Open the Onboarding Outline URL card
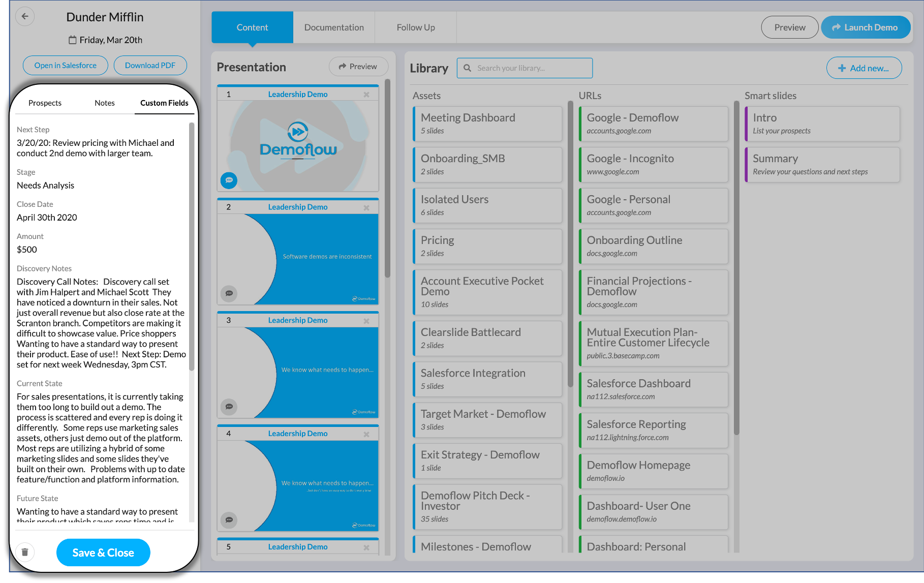This screenshot has width=924, height=583. pyautogui.click(x=653, y=246)
